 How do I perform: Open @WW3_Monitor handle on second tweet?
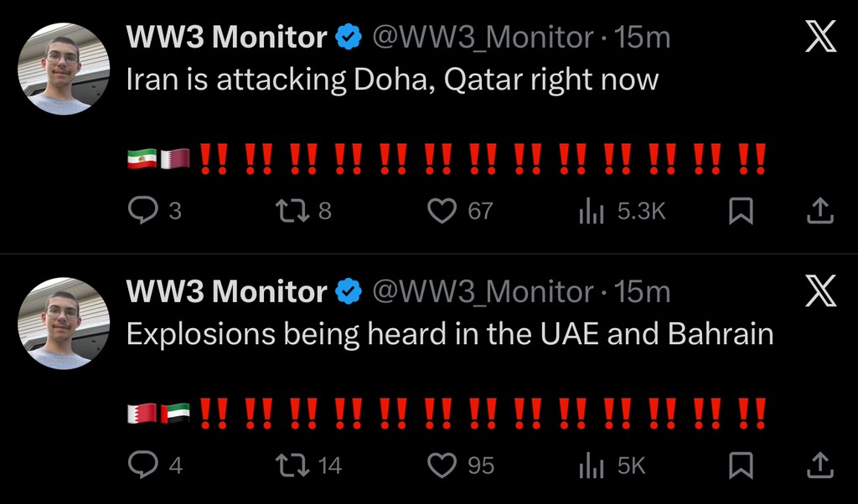[482, 291]
